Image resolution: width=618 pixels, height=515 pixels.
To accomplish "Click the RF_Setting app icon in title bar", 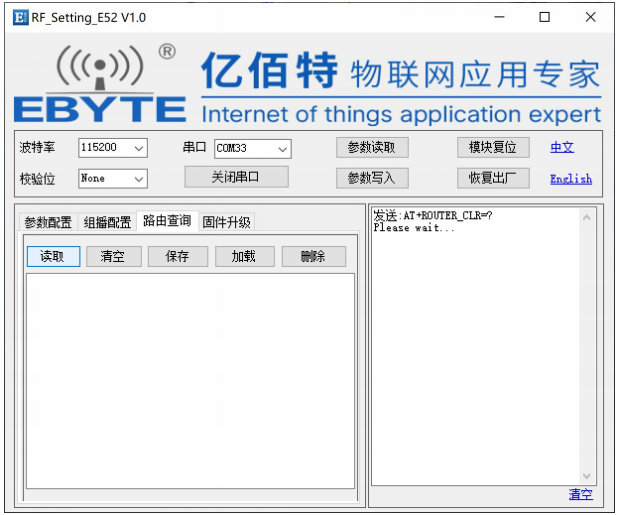I will click(19, 17).
